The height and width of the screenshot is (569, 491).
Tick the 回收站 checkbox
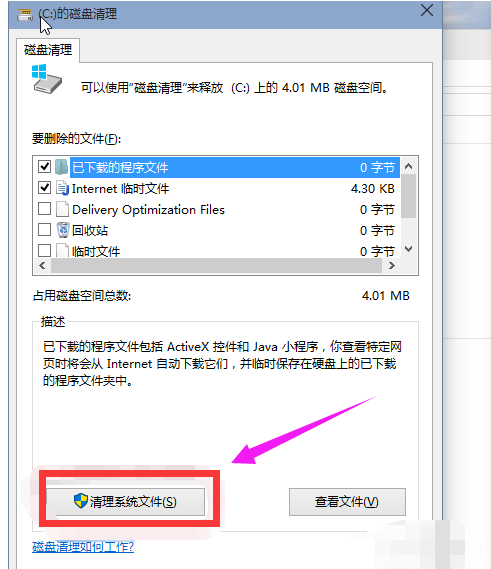pyautogui.click(x=44, y=230)
